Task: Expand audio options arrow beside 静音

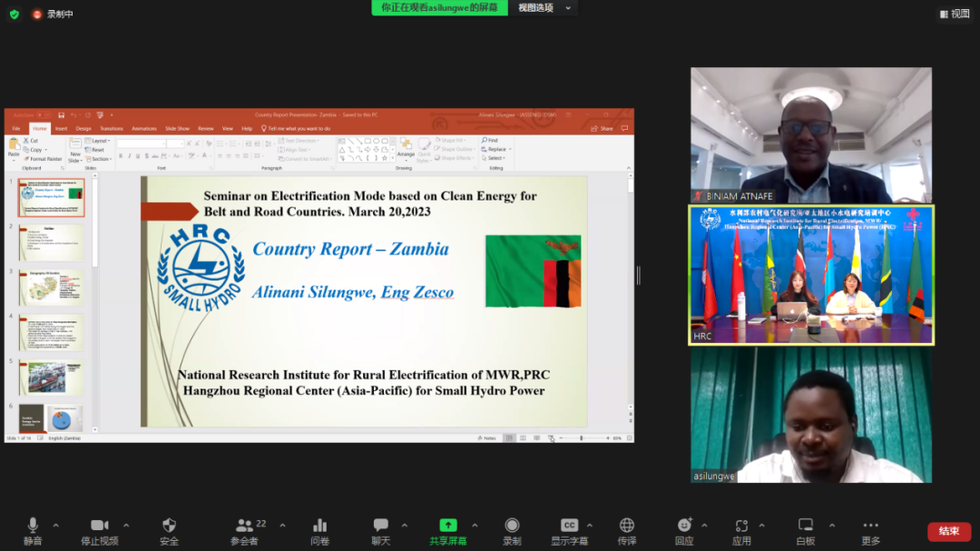Action: coord(56,526)
